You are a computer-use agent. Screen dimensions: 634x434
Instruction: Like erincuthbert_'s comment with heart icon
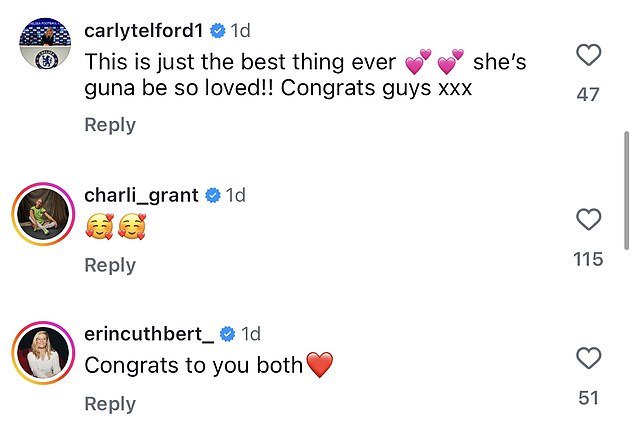(589, 357)
